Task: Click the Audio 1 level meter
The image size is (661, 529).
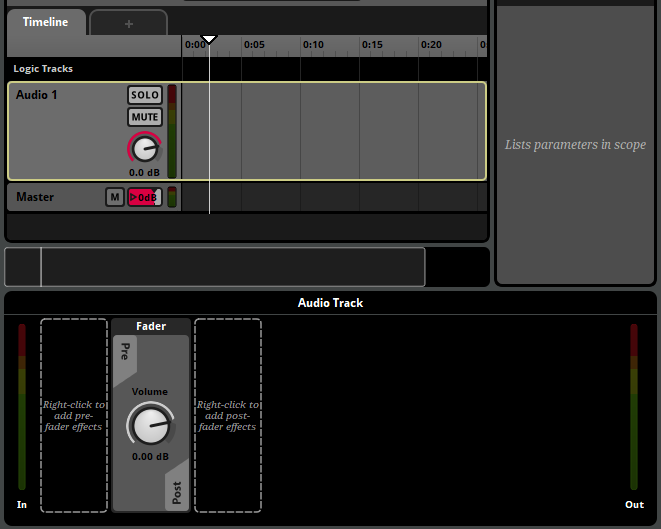Action: [172, 131]
